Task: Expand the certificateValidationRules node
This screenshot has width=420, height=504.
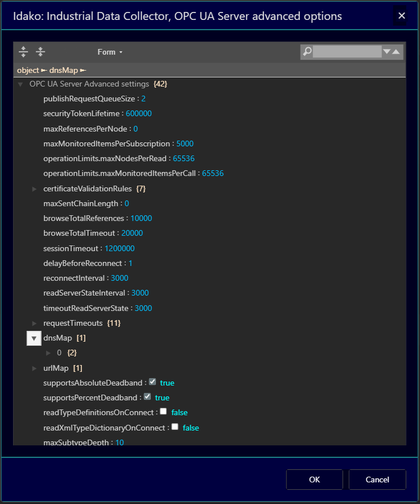Action: pyautogui.click(x=35, y=189)
